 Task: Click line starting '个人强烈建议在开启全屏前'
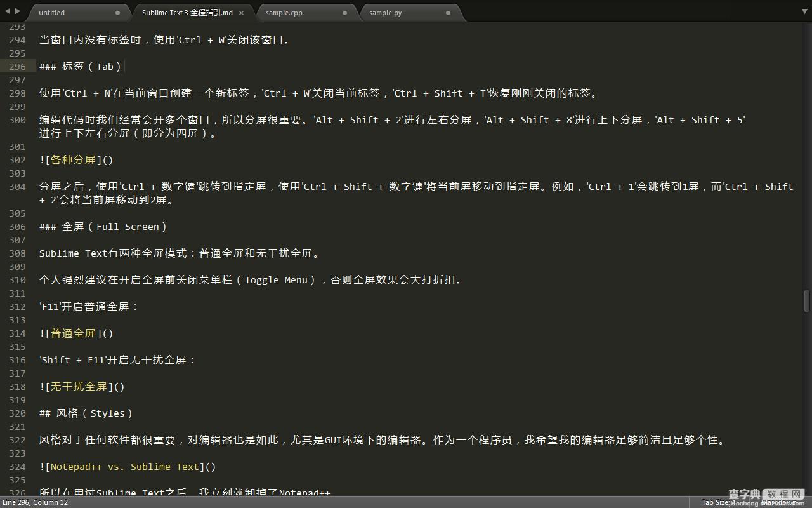pos(251,280)
